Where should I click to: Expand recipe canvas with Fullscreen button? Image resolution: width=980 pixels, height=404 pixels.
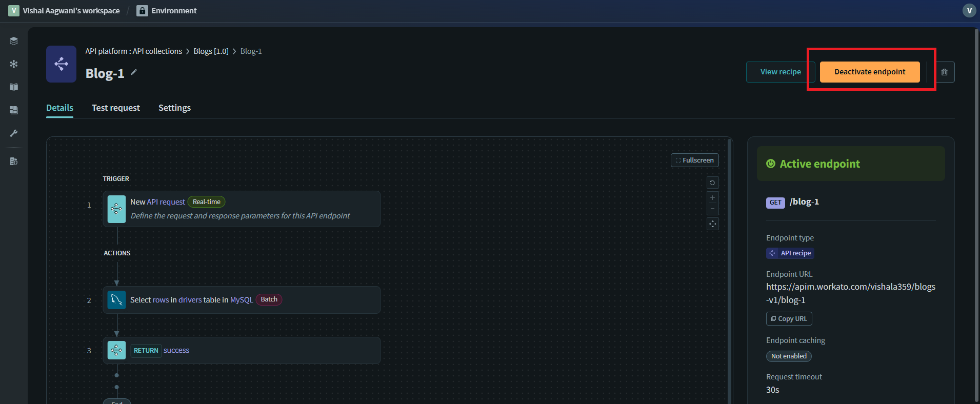(695, 160)
